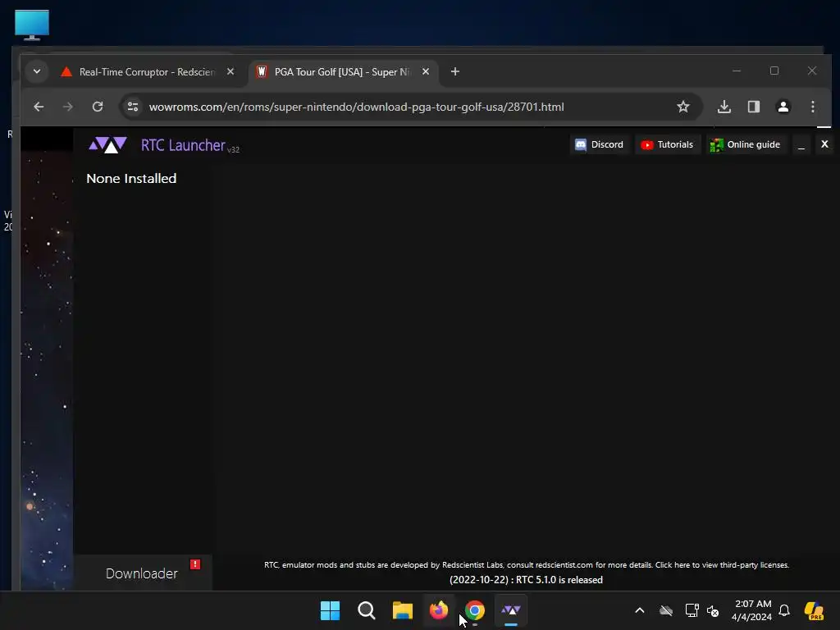Go forward in Chrome

pyautogui.click(x=67, y=107)
